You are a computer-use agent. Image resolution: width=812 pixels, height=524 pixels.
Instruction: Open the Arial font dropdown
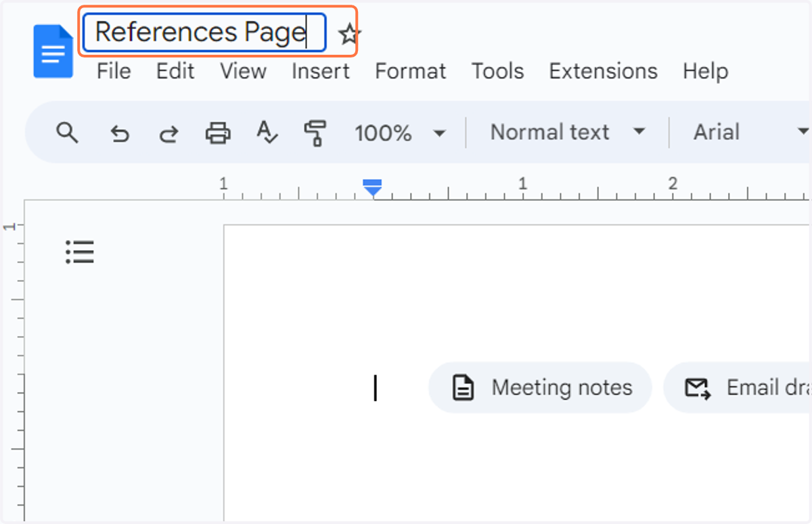click(750, 132)
